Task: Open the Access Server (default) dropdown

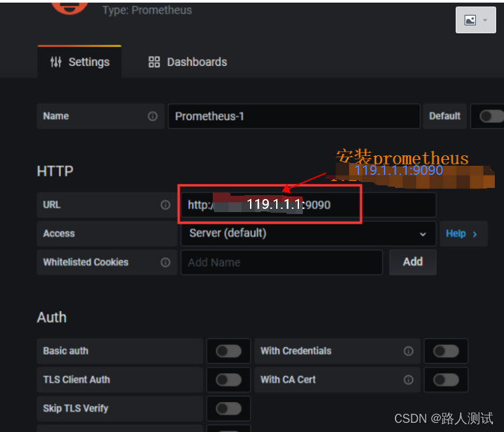Action: [308, 234]
